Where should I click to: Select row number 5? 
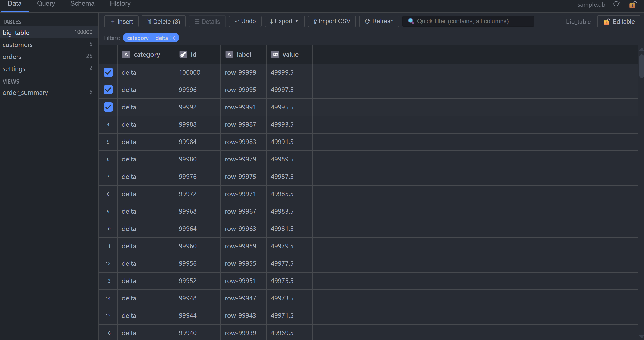108,142
